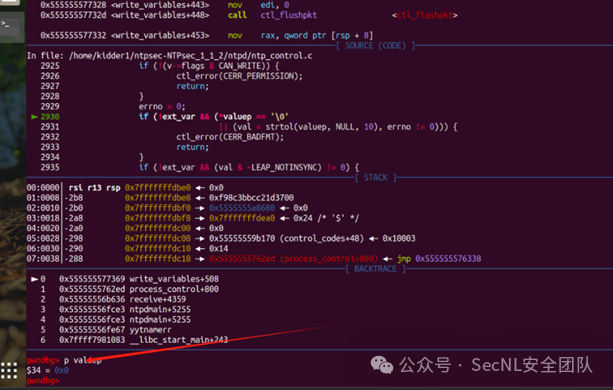Click the 'BACKTRACE' section header
This screenshot has height=390, width=613.
point(375,269)
